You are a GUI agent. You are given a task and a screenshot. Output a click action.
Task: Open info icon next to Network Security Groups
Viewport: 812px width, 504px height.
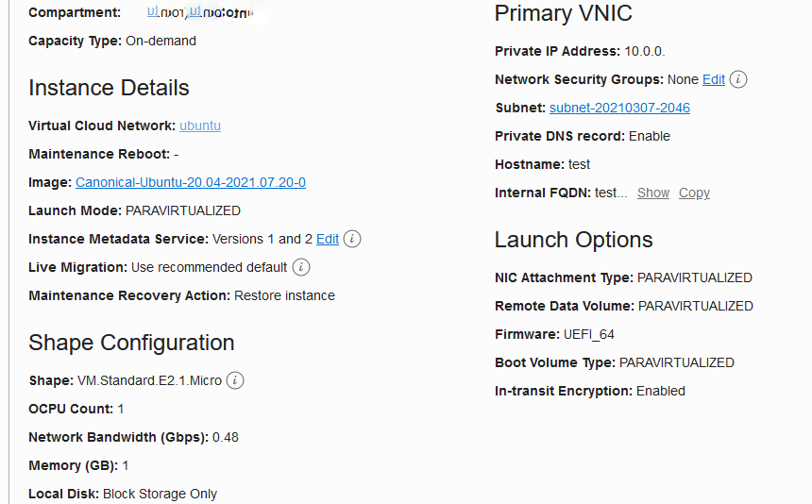click(738, 79)
